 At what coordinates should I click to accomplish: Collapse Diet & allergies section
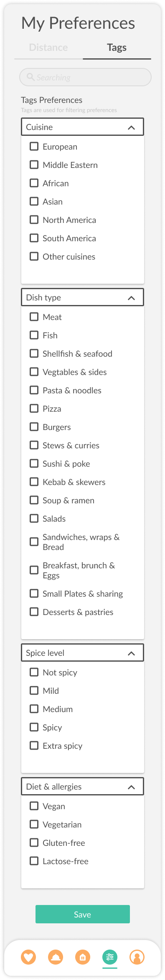[x=131, y=787]
